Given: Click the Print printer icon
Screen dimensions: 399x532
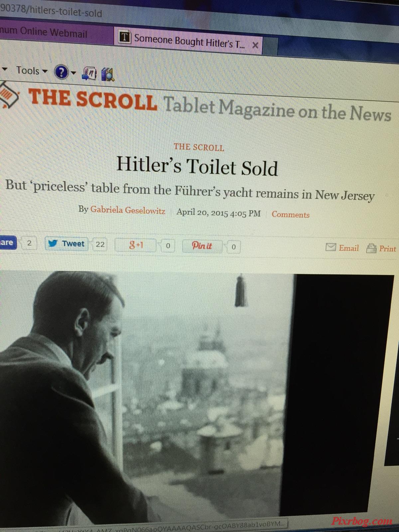Looking at the screenshot, I should click(371, 248).
